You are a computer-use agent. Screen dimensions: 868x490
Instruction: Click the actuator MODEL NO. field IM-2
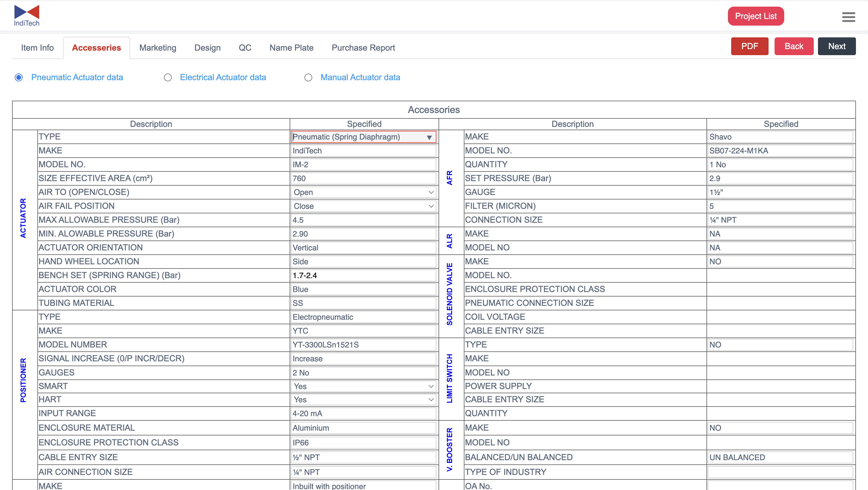363,165
